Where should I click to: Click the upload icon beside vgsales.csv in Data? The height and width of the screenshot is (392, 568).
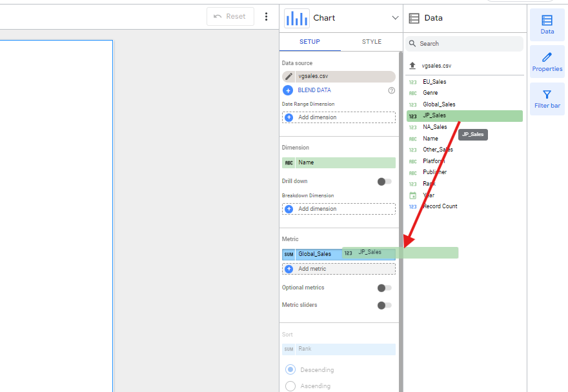pyautogui.click(x=412, y=66)
